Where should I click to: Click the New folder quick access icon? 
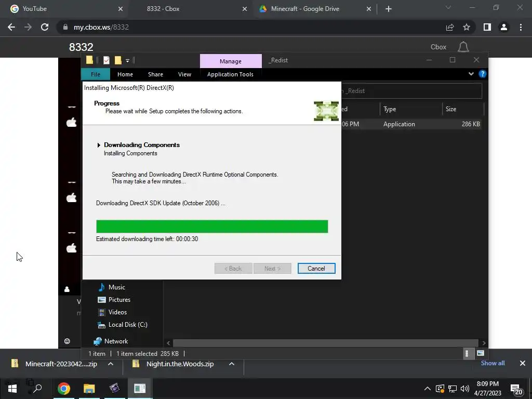118,60
